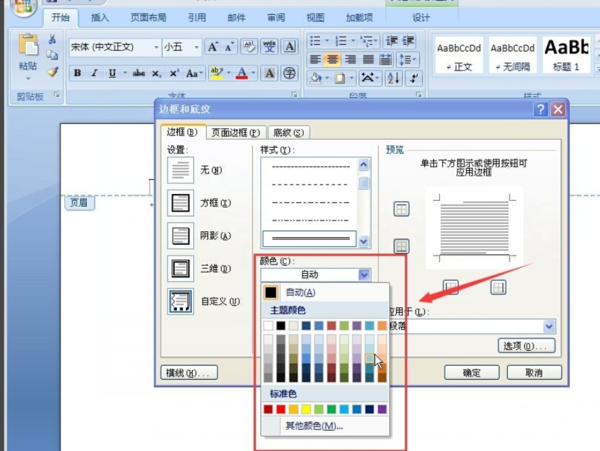Click the Show paragraph marks icon
The width and height of the screenshot is (600, 451).
point(414,78)
